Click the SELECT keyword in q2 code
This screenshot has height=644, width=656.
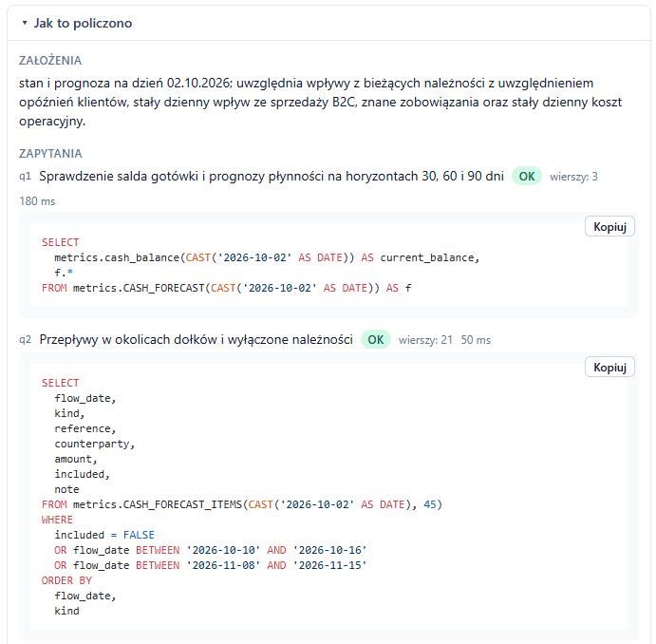tap(60, 384)
